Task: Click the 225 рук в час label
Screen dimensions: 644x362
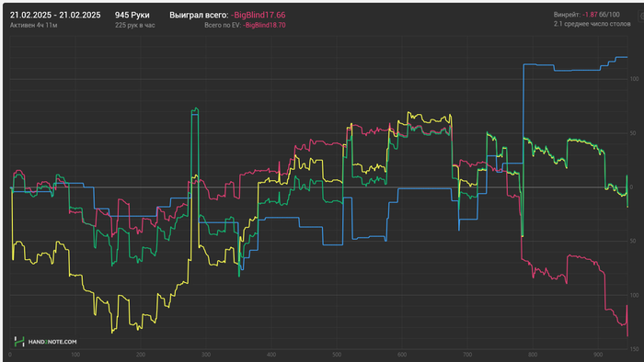Action: (x=134, y=26)
